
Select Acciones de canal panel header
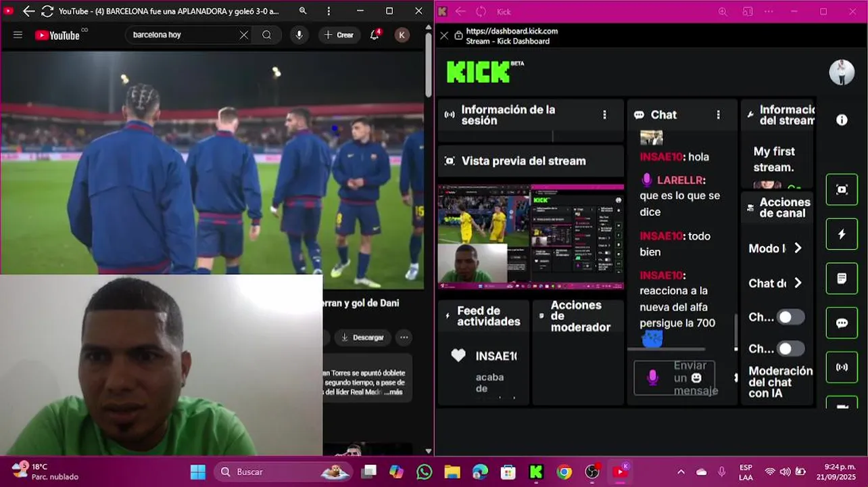778,208
